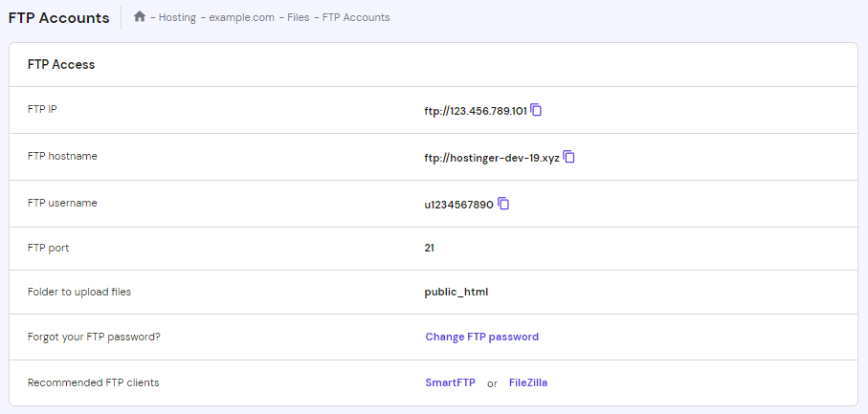Image resolution: width=868 pixels, height=414 pixels.
Task: Click the public_html folder name
Action: pyautogui.click(x=456, y=292)
